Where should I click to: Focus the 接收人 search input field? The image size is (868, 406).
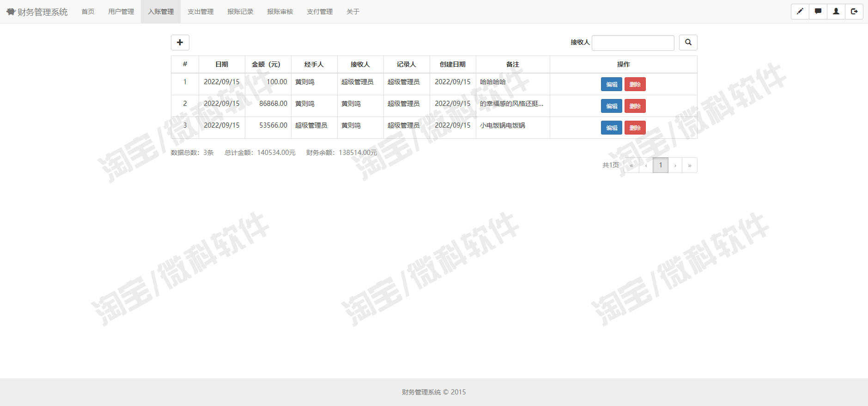pos(633,43)
